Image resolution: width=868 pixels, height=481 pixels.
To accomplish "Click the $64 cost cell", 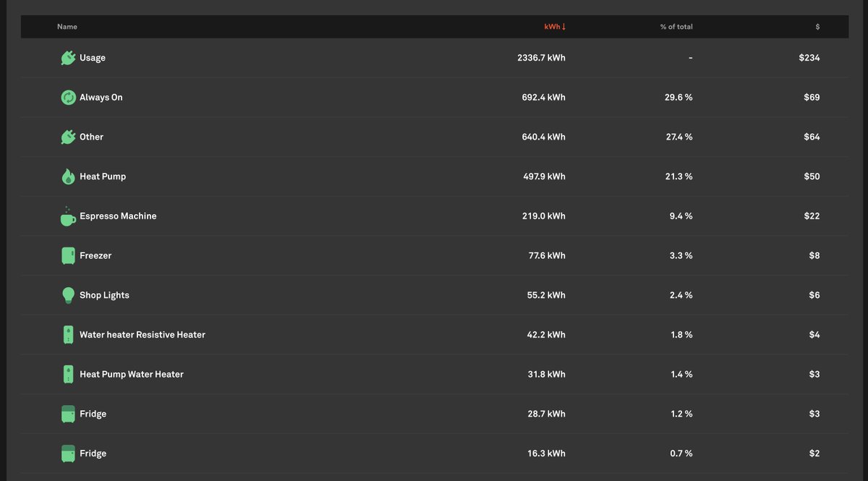I will (x=812, y=137).
